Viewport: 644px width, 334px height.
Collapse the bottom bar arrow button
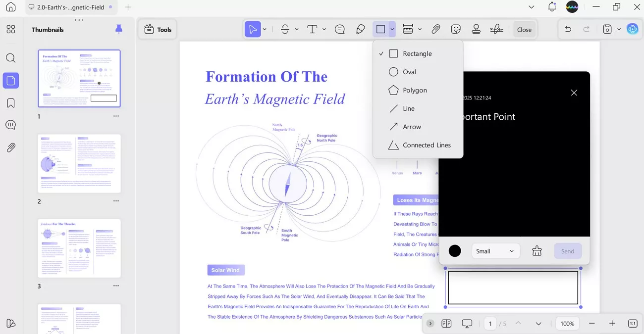pyautogui.click(x=430, y=324)
